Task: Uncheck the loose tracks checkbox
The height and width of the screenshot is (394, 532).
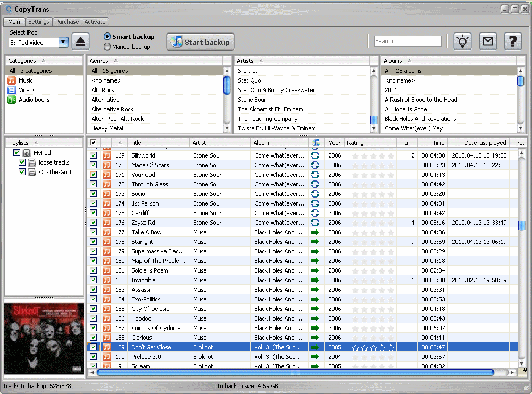Action: 22,162
